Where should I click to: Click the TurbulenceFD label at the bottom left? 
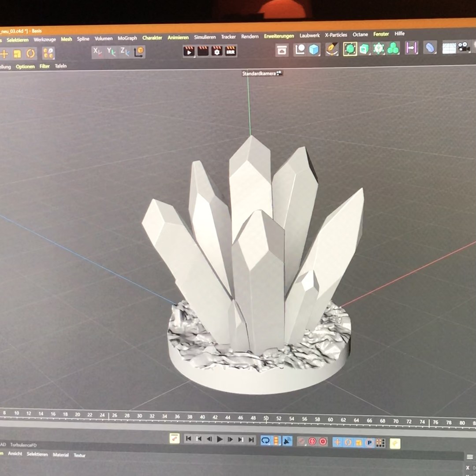click(x=24, y=445)
